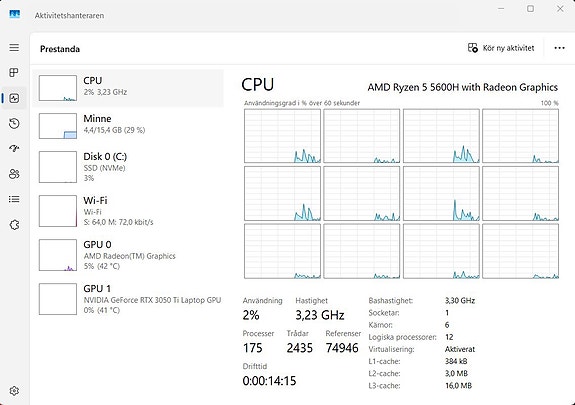Open the hamburger navigation menu

point(14,48)
